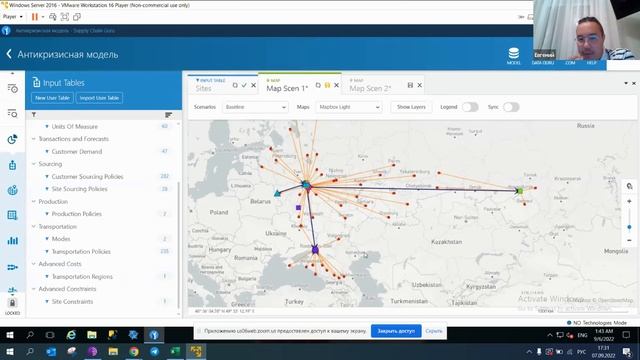Zoom out the map with minus button
The width and height of the screenshot is (640, 360).
629,240
